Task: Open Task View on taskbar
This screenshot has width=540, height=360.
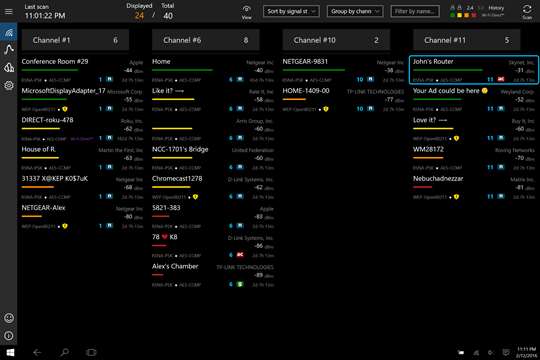Action: (x=91, y=352)
